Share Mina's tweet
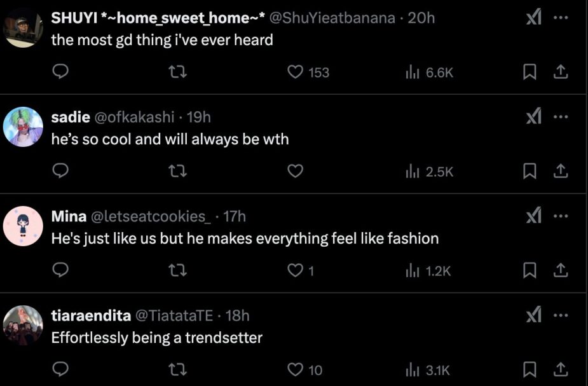Viewport: 588px width, 386px height. pos(559,270)
